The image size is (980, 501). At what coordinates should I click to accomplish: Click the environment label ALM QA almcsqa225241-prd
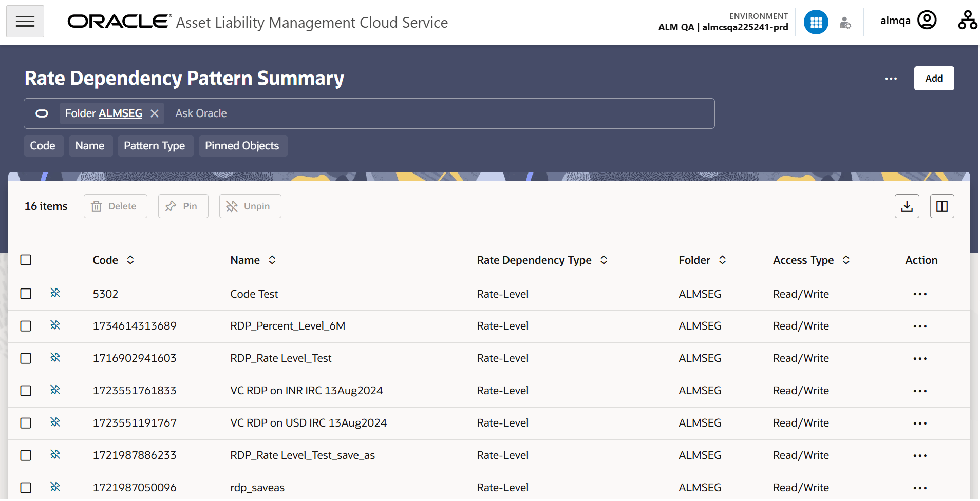tap(723, 27)
